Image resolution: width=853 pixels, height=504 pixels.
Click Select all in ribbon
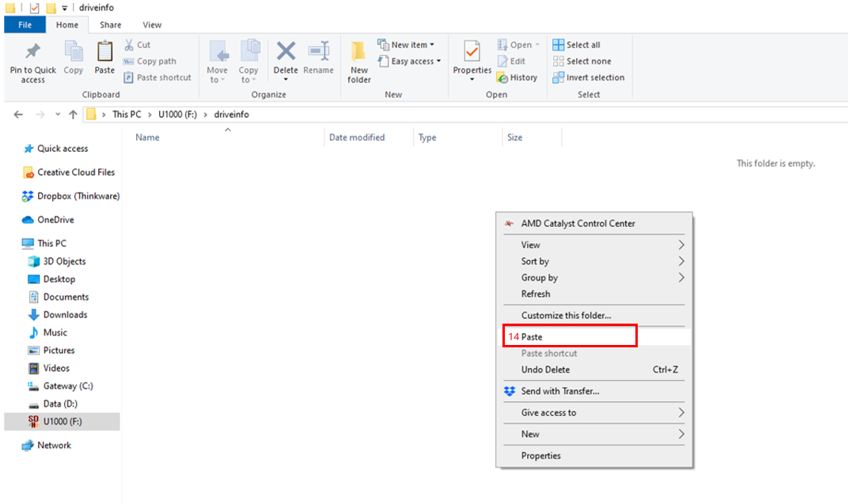click(577, 44)
